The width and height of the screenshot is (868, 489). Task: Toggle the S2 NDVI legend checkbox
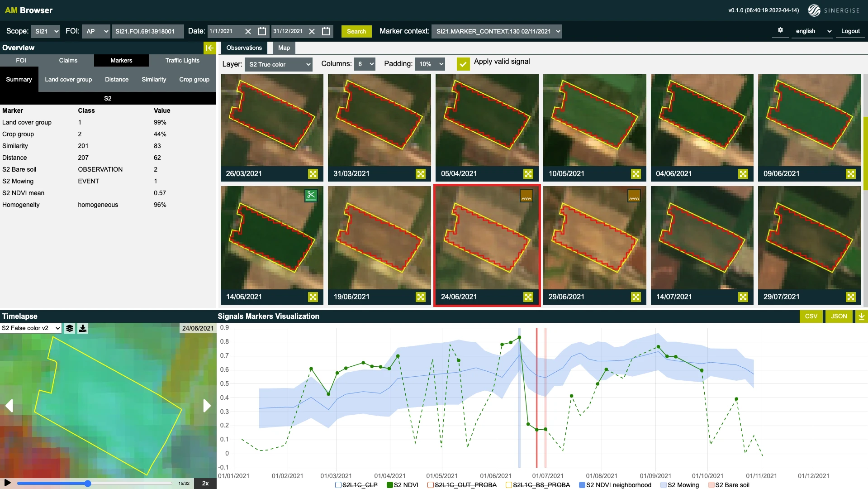pos(390,485)
